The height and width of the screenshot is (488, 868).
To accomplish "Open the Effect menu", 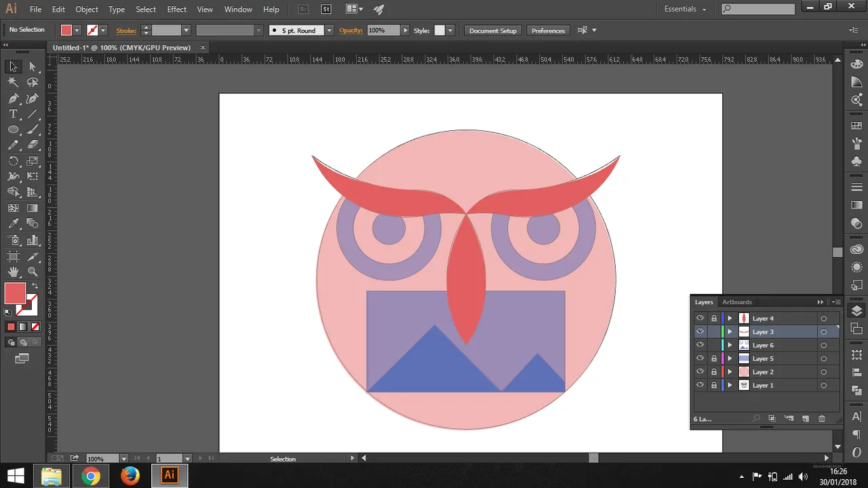I will pyautogui.click(x=177, y=10).
